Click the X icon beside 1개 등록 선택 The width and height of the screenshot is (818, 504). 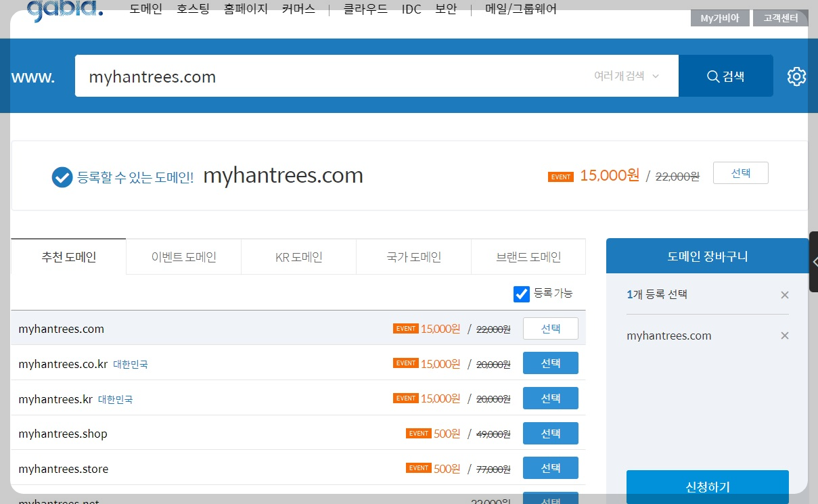click(784, 294)
